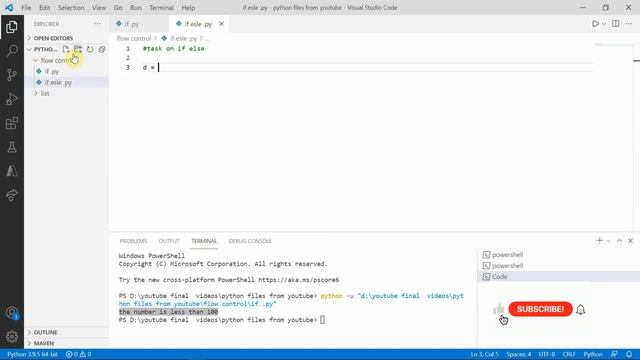Open the Go menu
This screenshot has width=640, height=360.
click(118, 7)
